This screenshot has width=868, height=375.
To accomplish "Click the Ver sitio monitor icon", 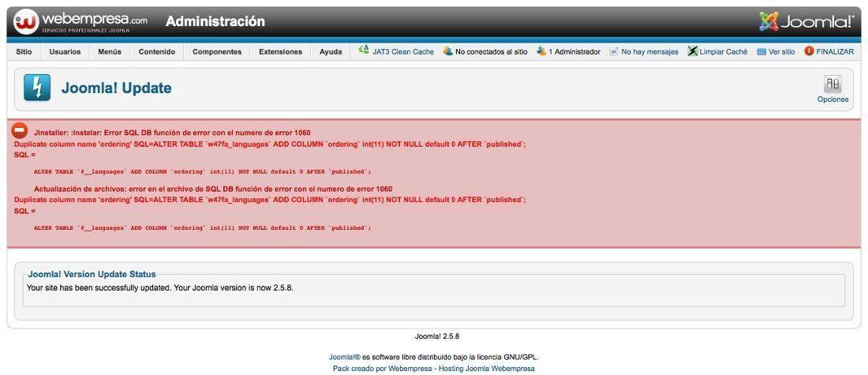I will point(761,51).
